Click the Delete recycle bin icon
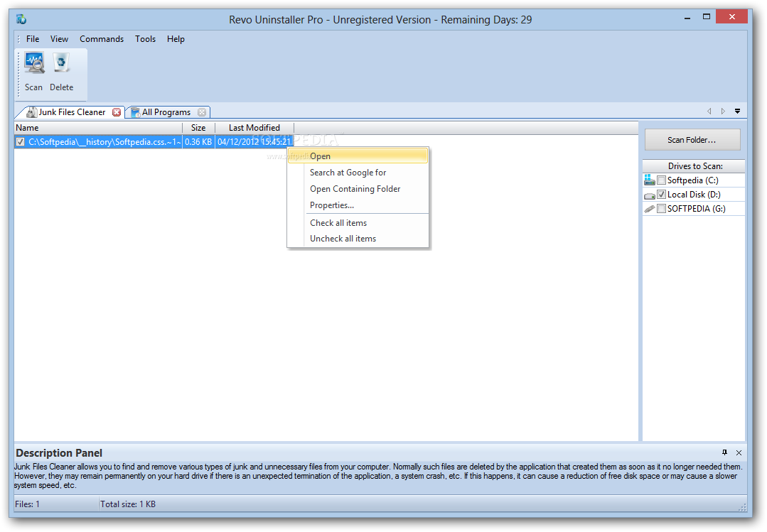767x532 pixels. click(x=61, y=63)
